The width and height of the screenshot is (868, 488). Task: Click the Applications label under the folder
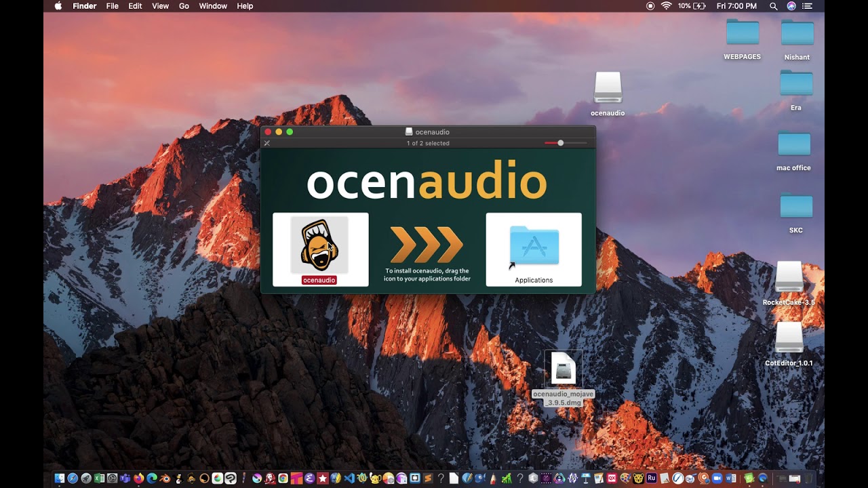coord(534,280)
